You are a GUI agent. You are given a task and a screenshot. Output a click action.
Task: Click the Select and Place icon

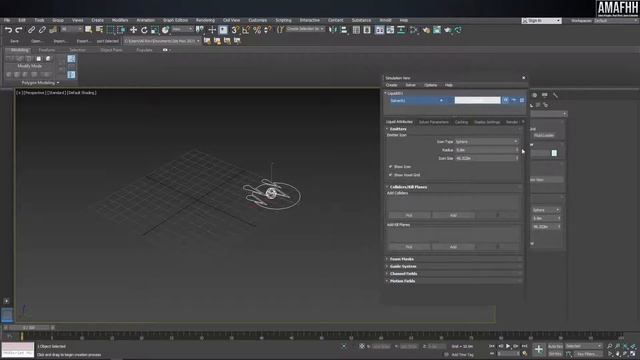165,30
